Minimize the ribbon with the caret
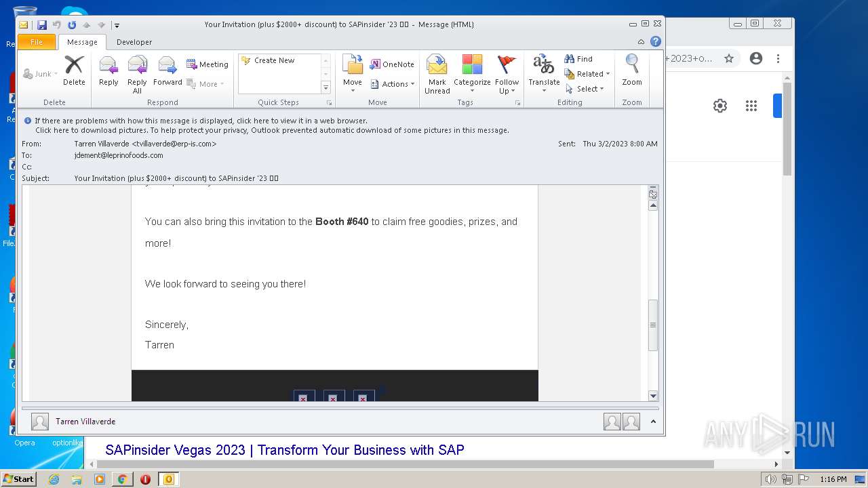Screen dimensions: 868x488 641,42
